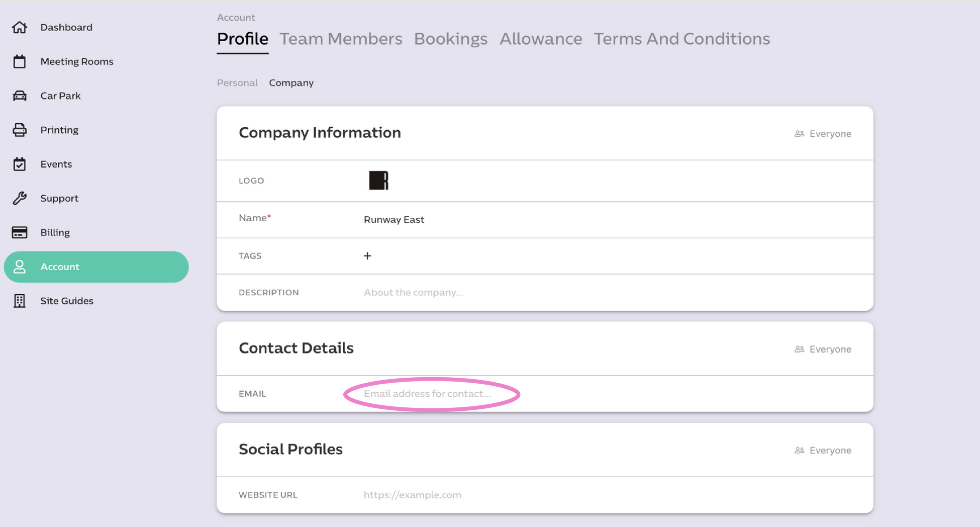Click the Site Guides building icon
This screenshot has width=980, height=527.
pos(20,301)
